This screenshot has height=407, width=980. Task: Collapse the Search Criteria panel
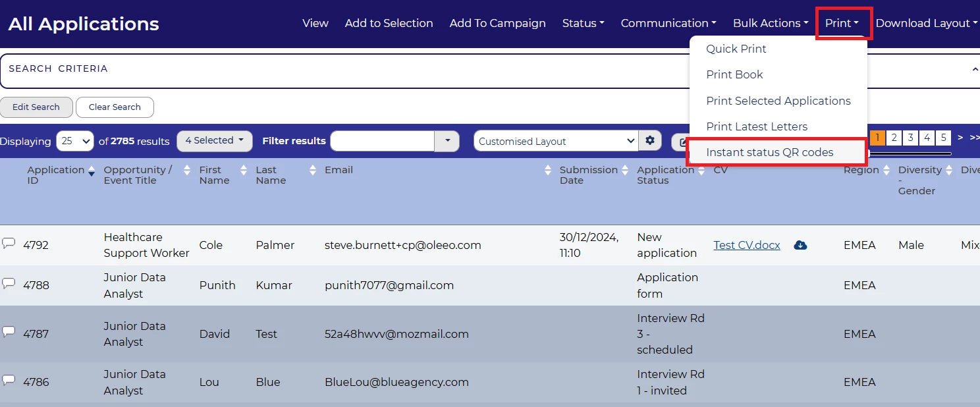pyautogui.click(x=975, y=69)
